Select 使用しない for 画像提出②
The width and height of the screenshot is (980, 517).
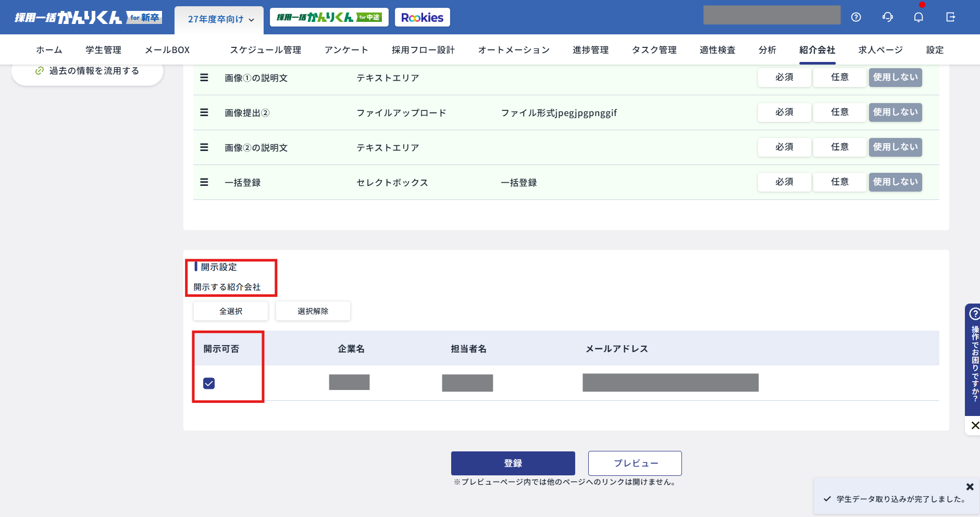[x=895, y=112]
